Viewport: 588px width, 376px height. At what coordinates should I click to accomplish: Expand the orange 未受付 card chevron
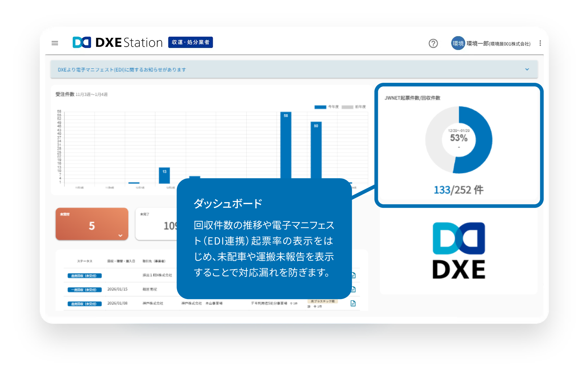120,235
